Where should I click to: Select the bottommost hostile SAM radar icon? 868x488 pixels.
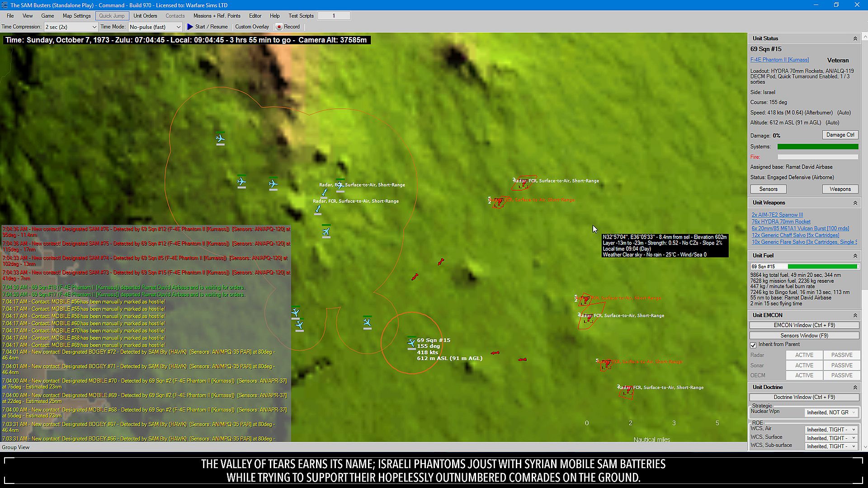pyautogui.click(x=627, y=392)
